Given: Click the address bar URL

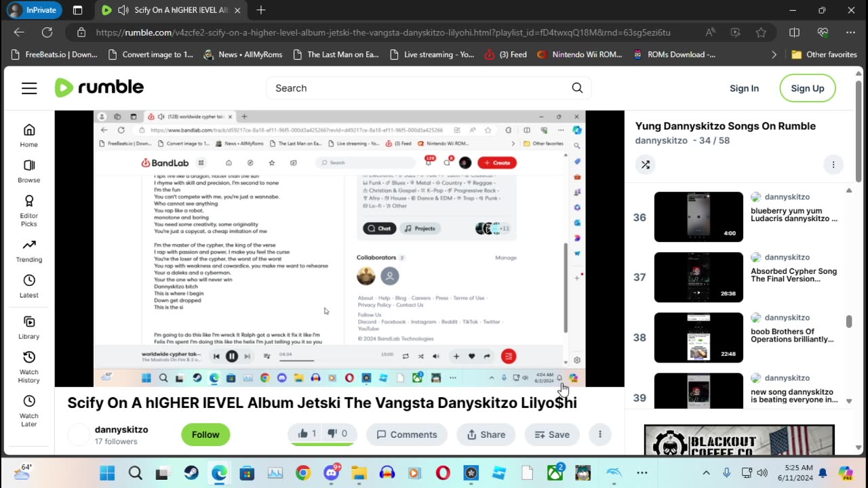Looking at the screenshot, I should tap(383, 32).
